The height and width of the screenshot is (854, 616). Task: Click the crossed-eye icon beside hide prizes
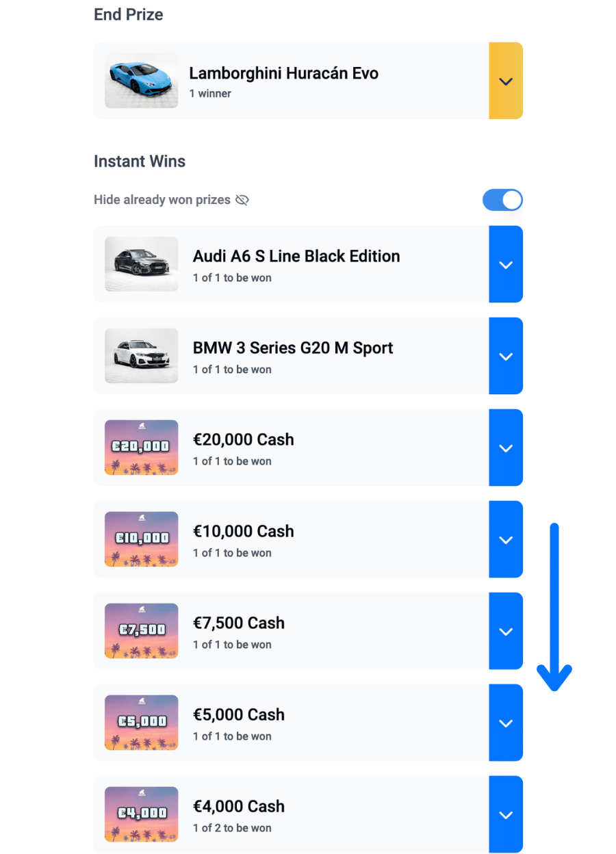point(242,200)
